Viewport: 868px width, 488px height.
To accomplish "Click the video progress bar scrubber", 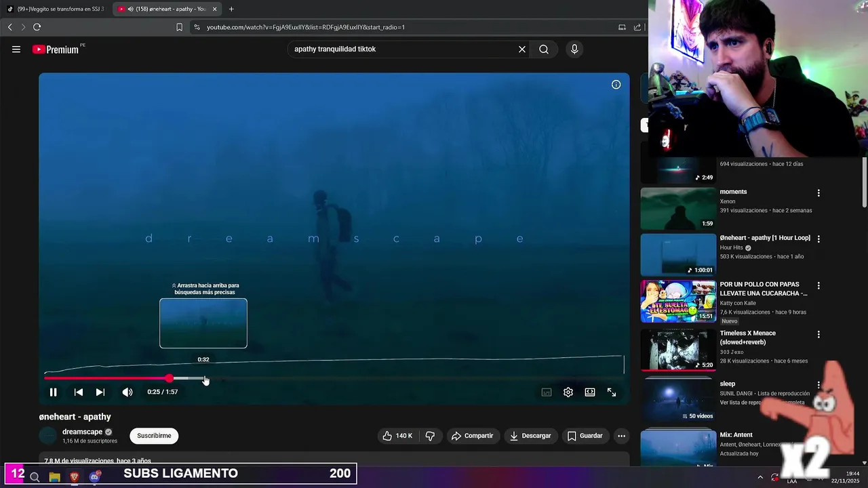I will 169,378.
